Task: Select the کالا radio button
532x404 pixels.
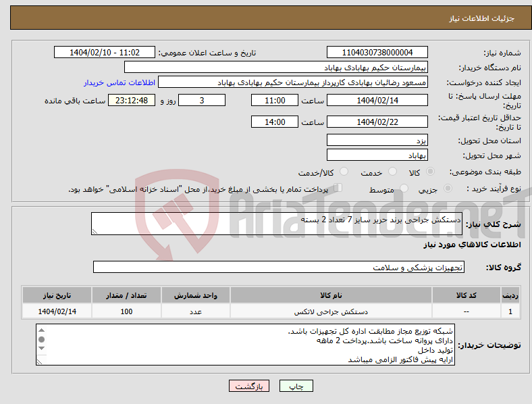Action: (x=430, y=172)
